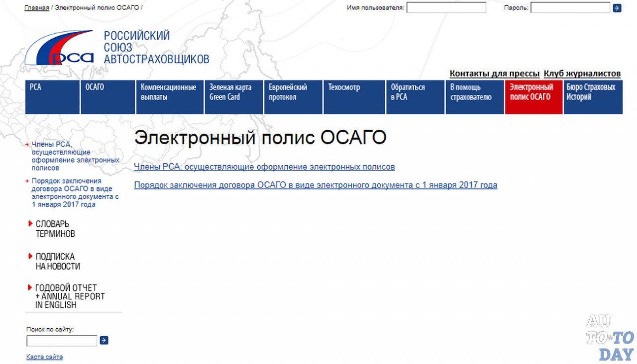Open Зеленая карта Green Card menu

click(x=234, y=97)
